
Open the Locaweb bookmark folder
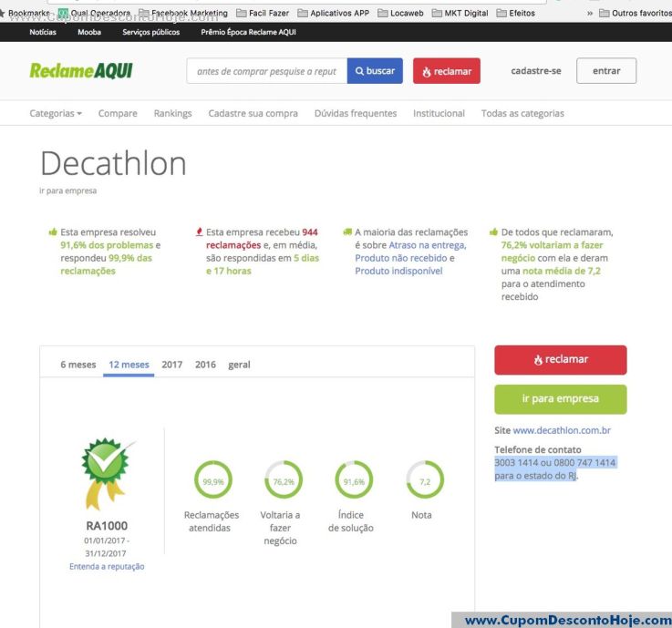[x=400, y=14]
